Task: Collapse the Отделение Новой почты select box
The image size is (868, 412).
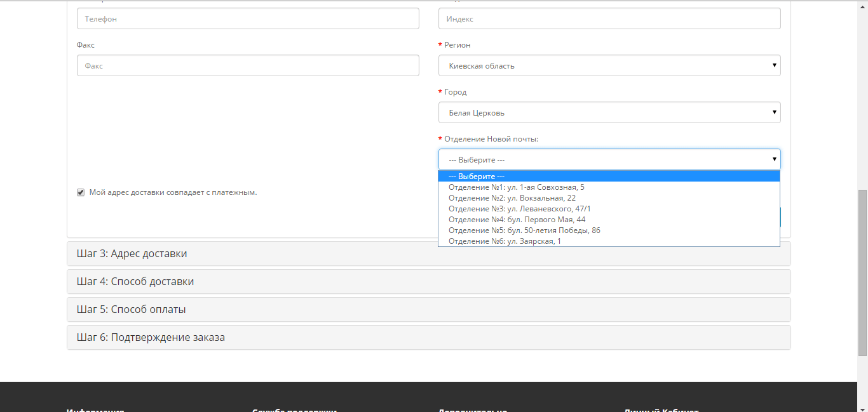Action: pos(609,159)
